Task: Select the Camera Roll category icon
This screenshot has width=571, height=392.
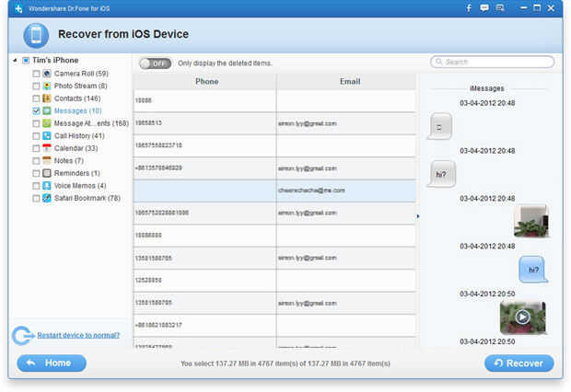Action: 47,74
